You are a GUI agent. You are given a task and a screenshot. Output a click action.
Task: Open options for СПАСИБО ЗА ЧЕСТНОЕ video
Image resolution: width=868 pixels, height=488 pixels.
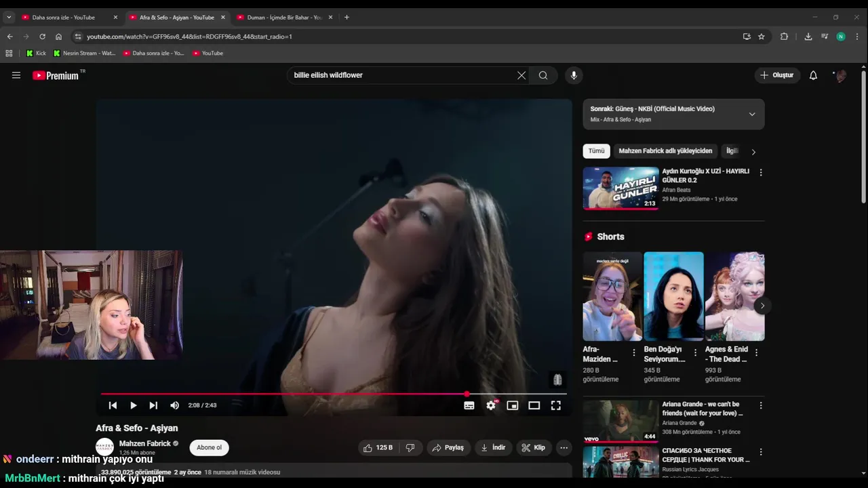(x=761, y=451)
